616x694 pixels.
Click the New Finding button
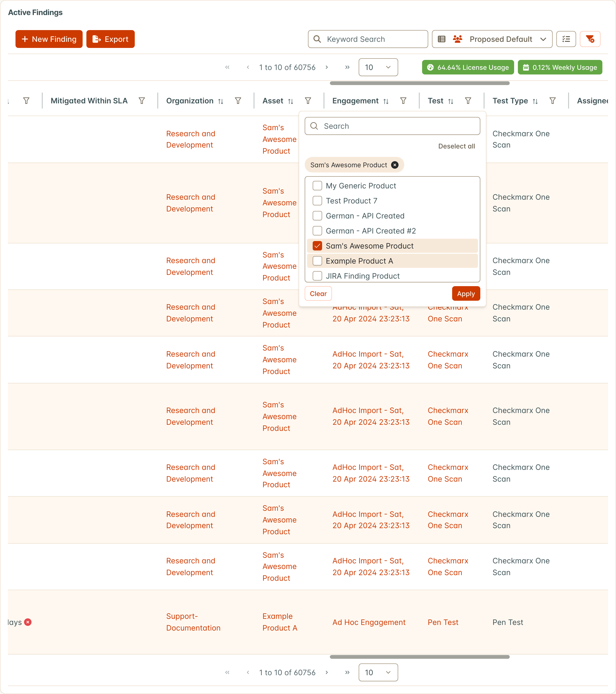[x=49, y=39]
